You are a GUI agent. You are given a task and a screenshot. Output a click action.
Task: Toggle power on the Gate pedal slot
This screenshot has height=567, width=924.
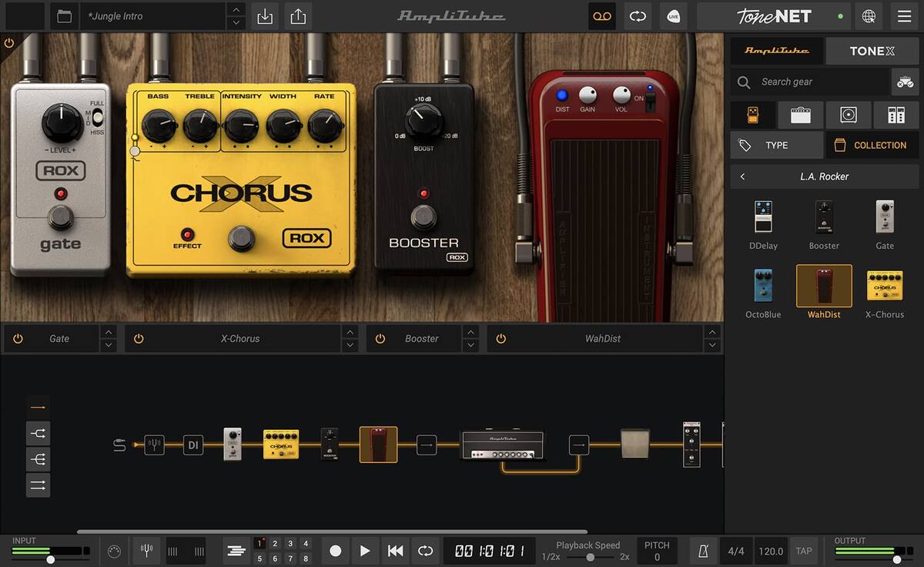point(17,338)
